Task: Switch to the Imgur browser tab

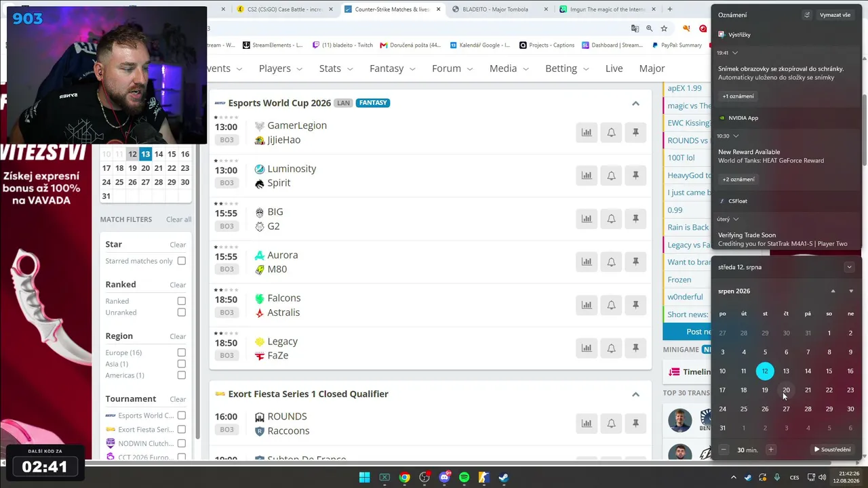Action: pos(607,9)
